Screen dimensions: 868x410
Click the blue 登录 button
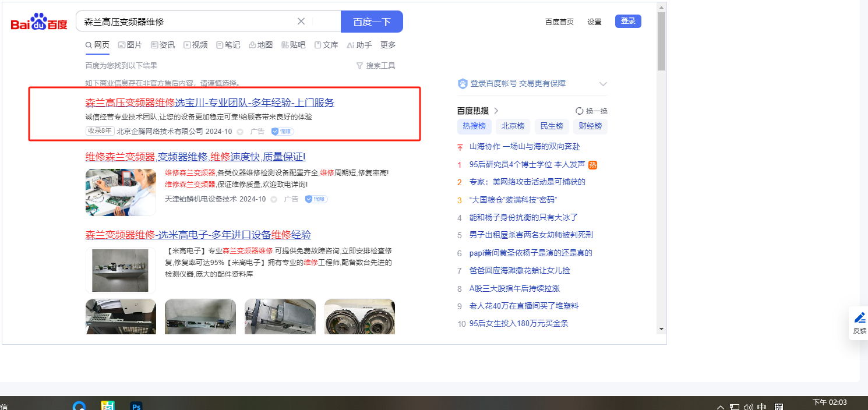628,21
